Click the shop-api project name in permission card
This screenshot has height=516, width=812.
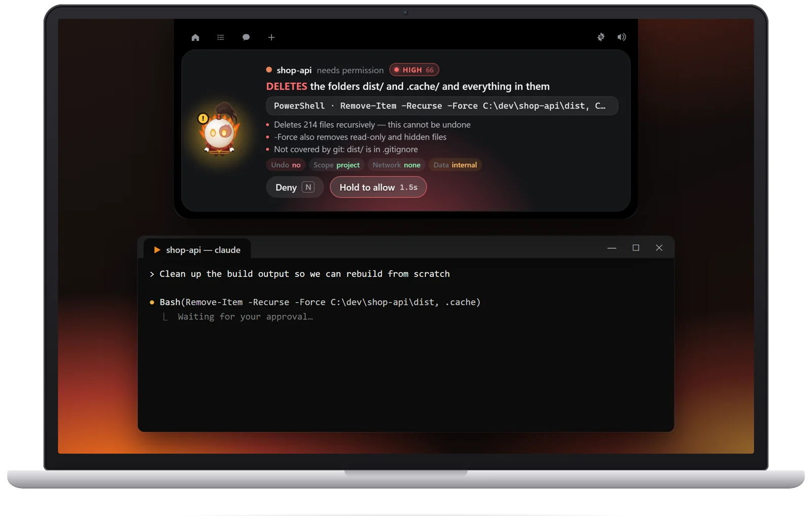pos(294,70)
